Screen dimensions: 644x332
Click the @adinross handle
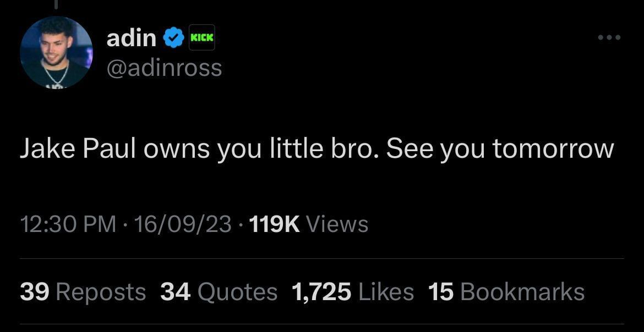point(165,68)
